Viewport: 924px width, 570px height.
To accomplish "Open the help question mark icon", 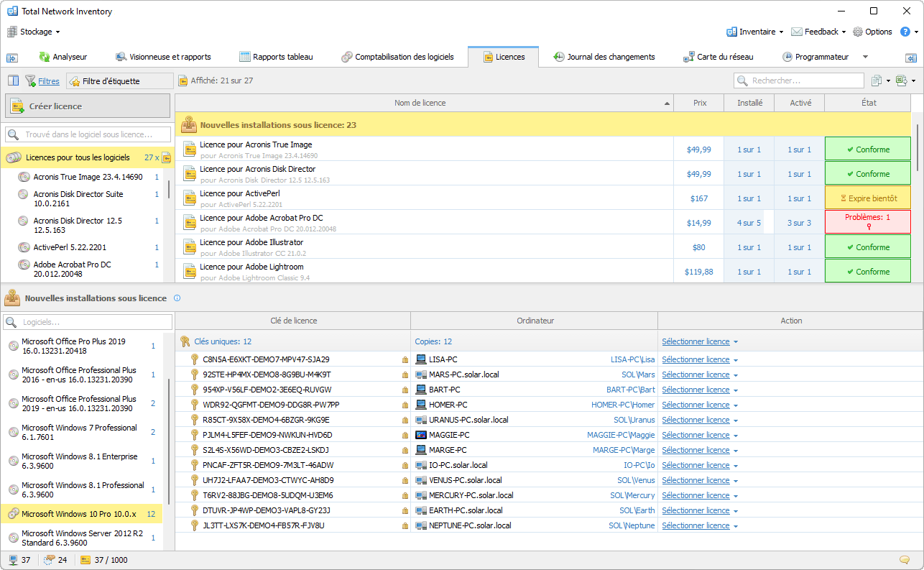I will 905,32.
